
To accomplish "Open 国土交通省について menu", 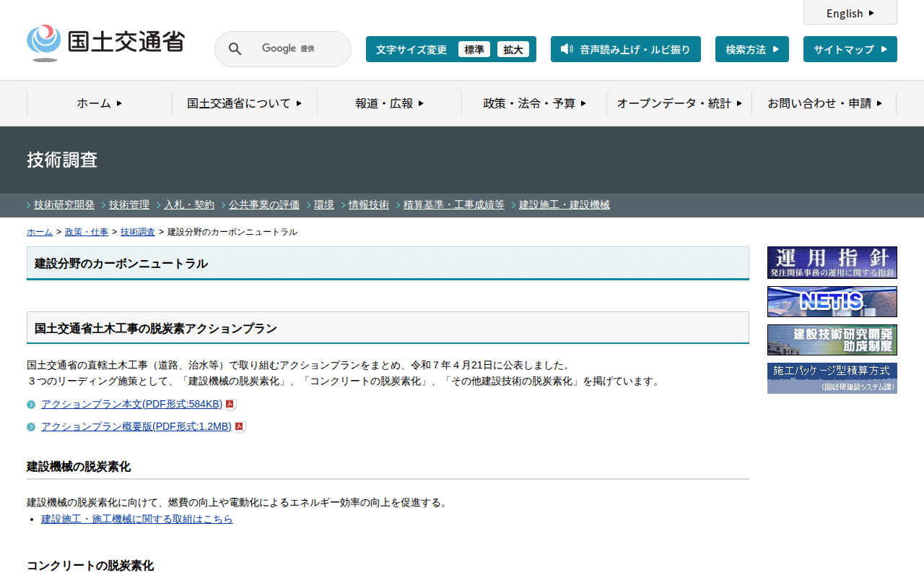I will point(245,103).
